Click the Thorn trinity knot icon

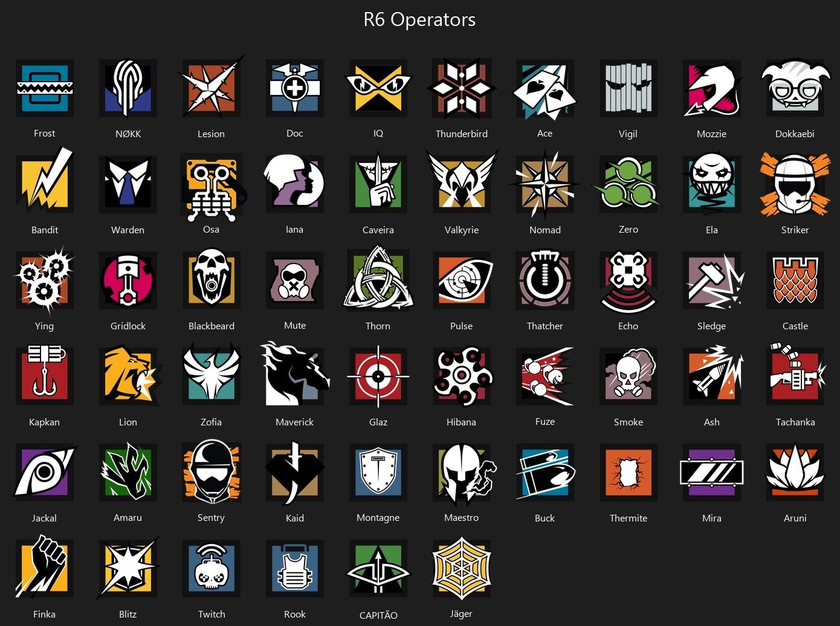coord(378,279)
